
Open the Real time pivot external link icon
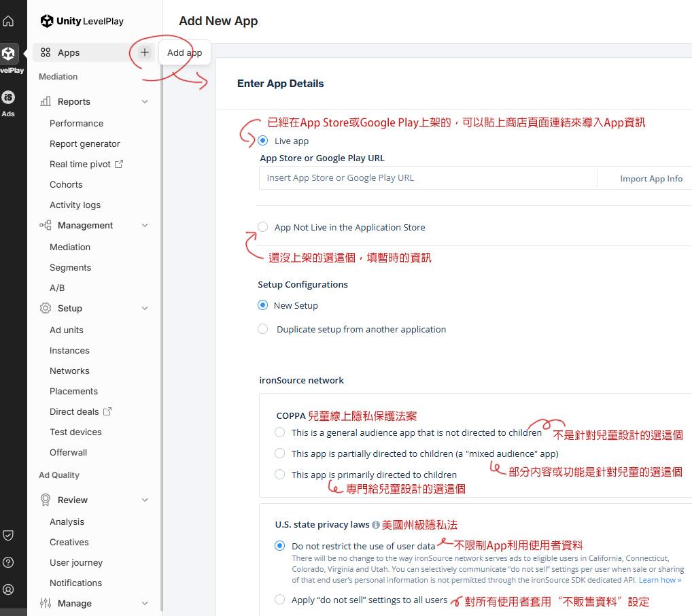[x=121, y=163]
